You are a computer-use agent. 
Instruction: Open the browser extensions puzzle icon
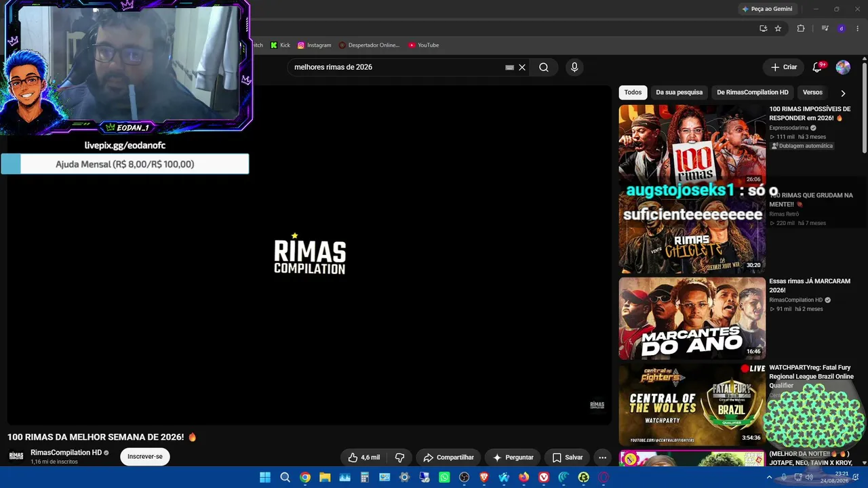point(801,28)
